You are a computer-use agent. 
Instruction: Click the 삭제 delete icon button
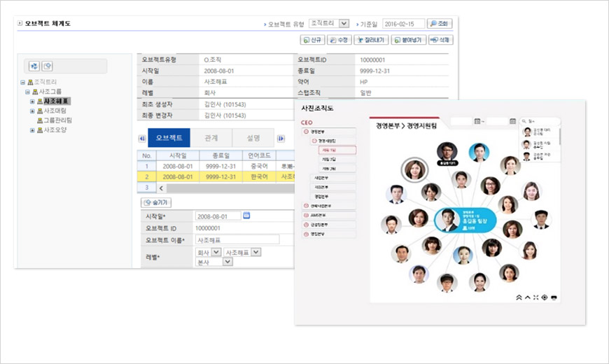click(441, 41)
